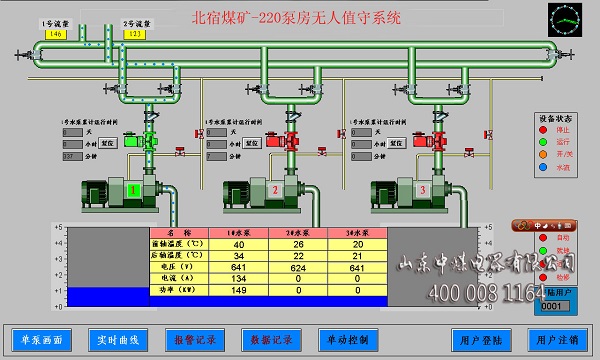Click rear bearing temperature value 34
The height and width of the screenshot is (360, 600).
[x=238, y=256]
